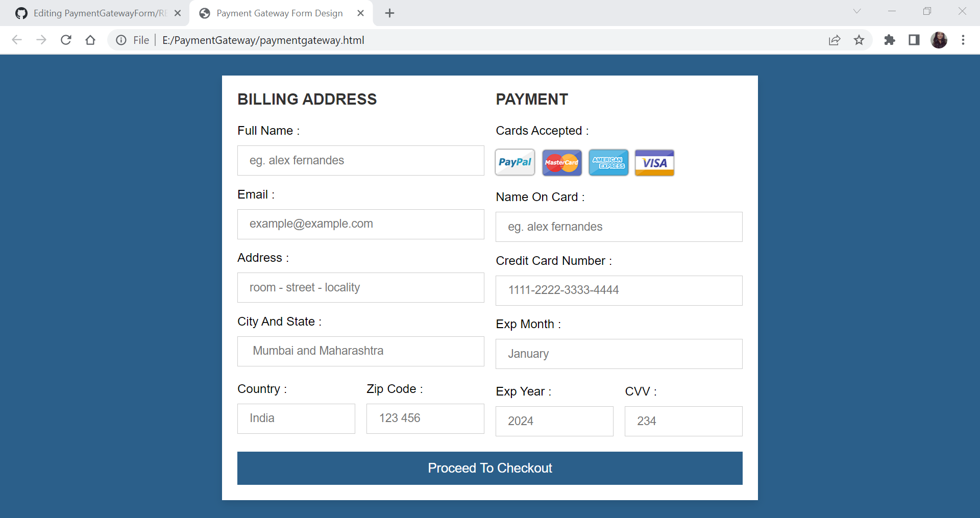
Task: Select the American Express card icon
Action: click(608, 162)
